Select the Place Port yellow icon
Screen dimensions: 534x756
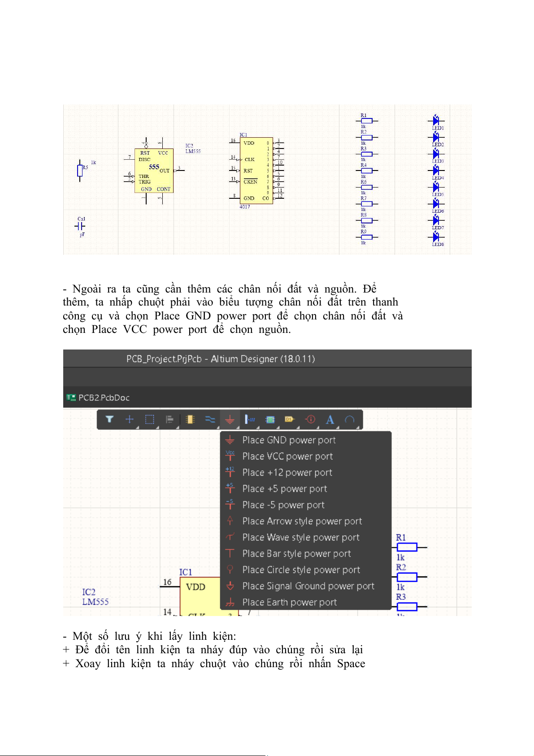[290, 420]
